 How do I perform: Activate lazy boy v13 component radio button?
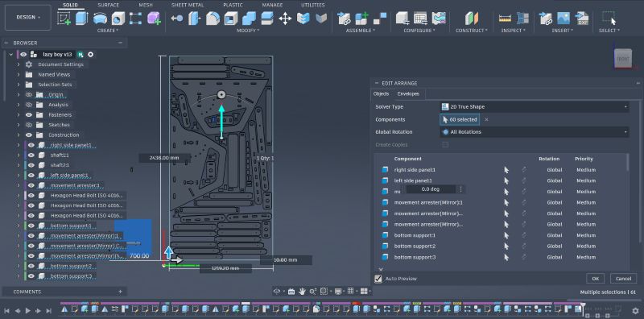click(90, 54)
